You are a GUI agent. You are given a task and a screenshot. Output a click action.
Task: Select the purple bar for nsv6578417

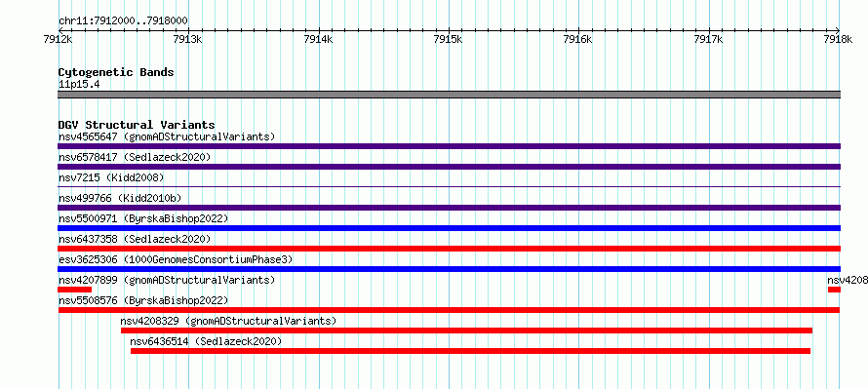449,167
